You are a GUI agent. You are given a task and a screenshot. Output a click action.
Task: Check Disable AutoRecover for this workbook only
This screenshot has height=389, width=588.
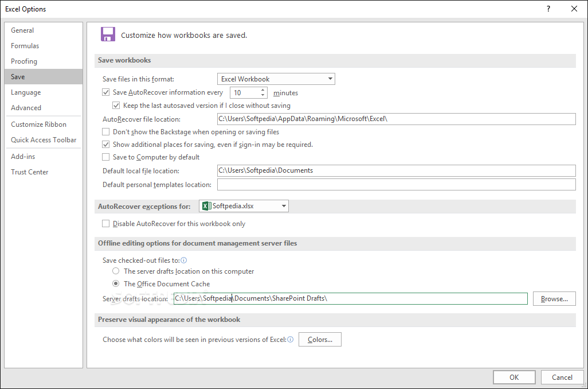106,224
